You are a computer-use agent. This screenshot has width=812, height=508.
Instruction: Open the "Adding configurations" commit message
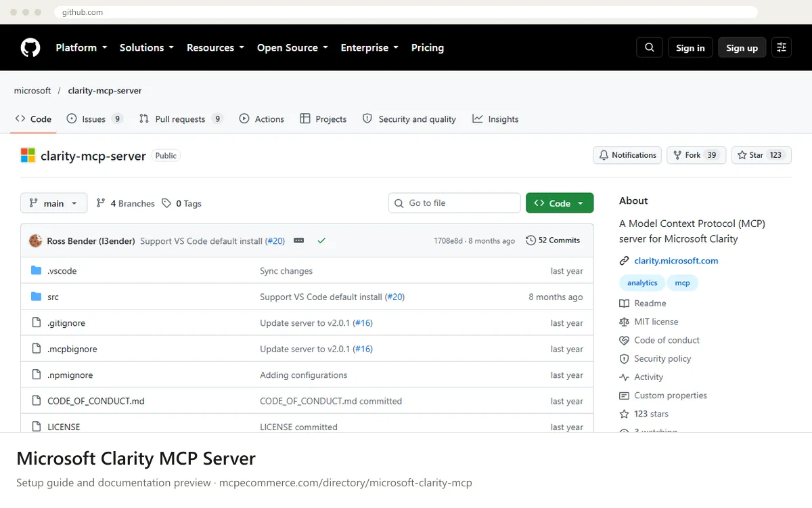click(x=304, y=375)
